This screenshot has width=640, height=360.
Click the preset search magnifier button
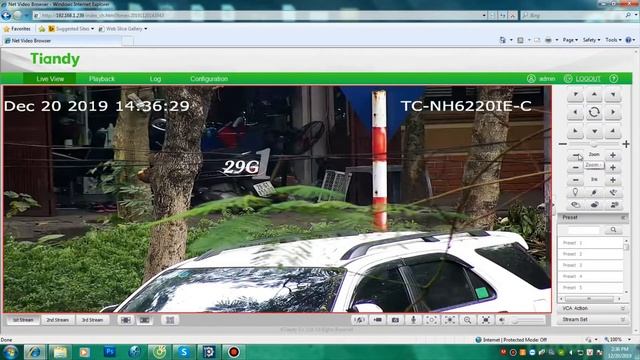(x=613, y=230)
